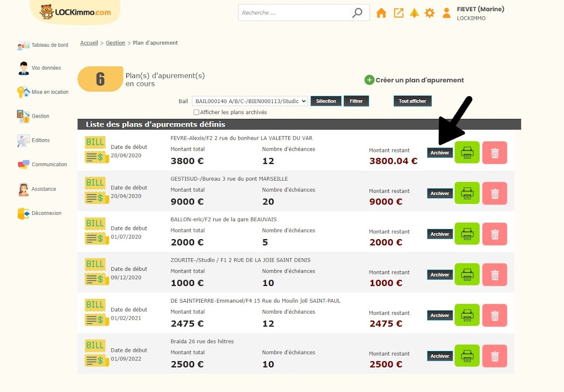Click the home icon in top bar
The width and height of the screenshot is (564, 392).
click(x=381, y=13)
